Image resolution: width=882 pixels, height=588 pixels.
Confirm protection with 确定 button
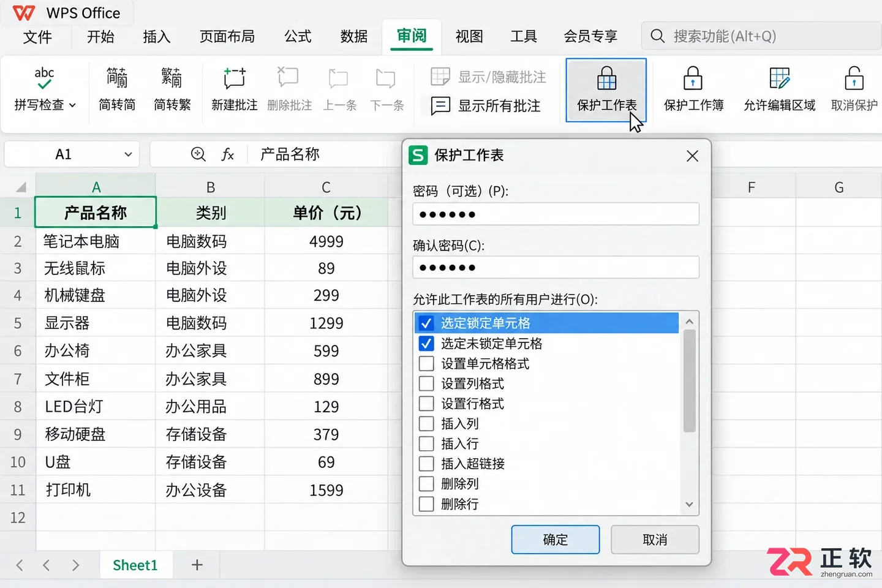tap(556, 540)
